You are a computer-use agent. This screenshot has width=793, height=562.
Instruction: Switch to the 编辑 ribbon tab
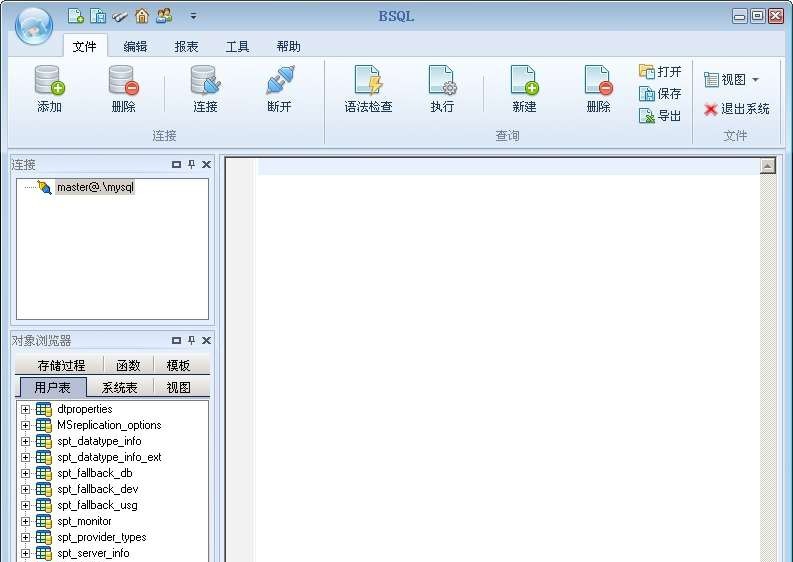(135, 47)
